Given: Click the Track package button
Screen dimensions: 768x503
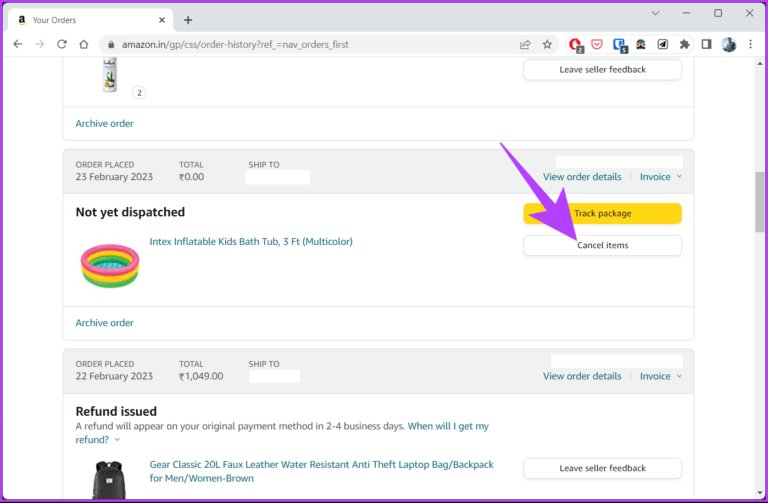Looking at the screenshot, I should click(602, 214).
